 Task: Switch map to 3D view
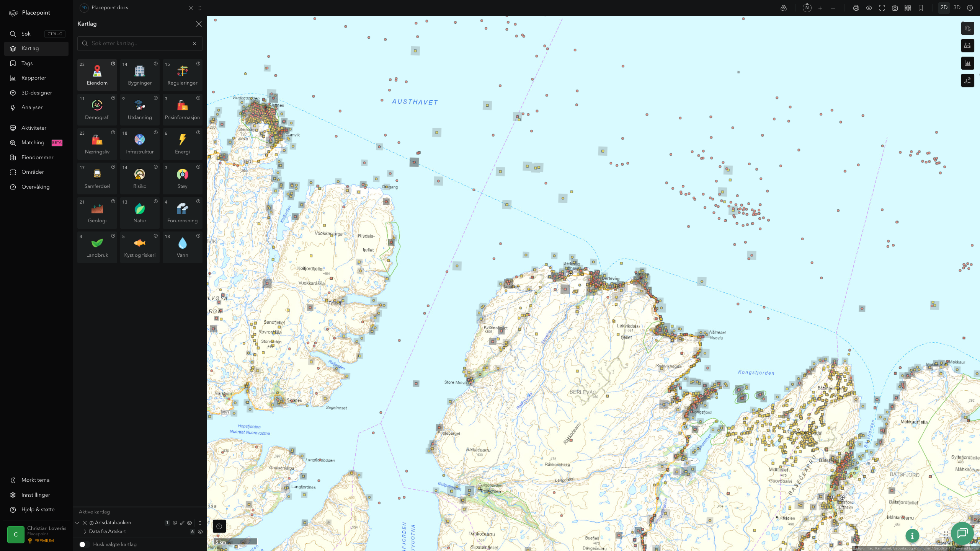click(x=957, y=8)
